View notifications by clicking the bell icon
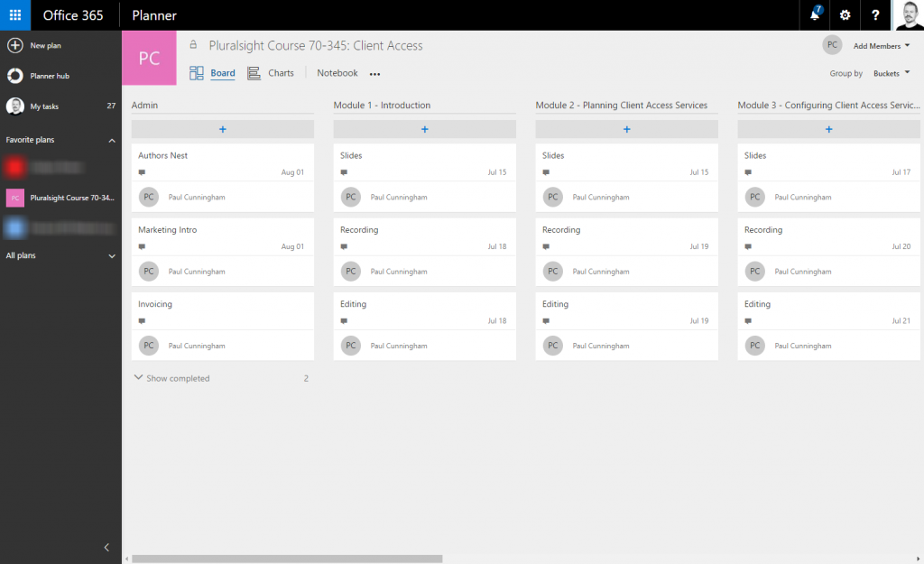Image resolution: width=924 pixels, height=564 pixels. [813, 15]
